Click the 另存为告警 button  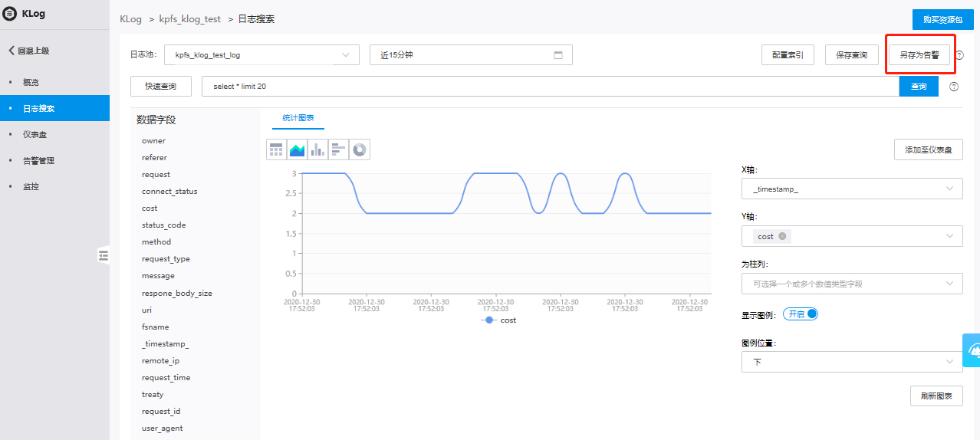[919, 55]
